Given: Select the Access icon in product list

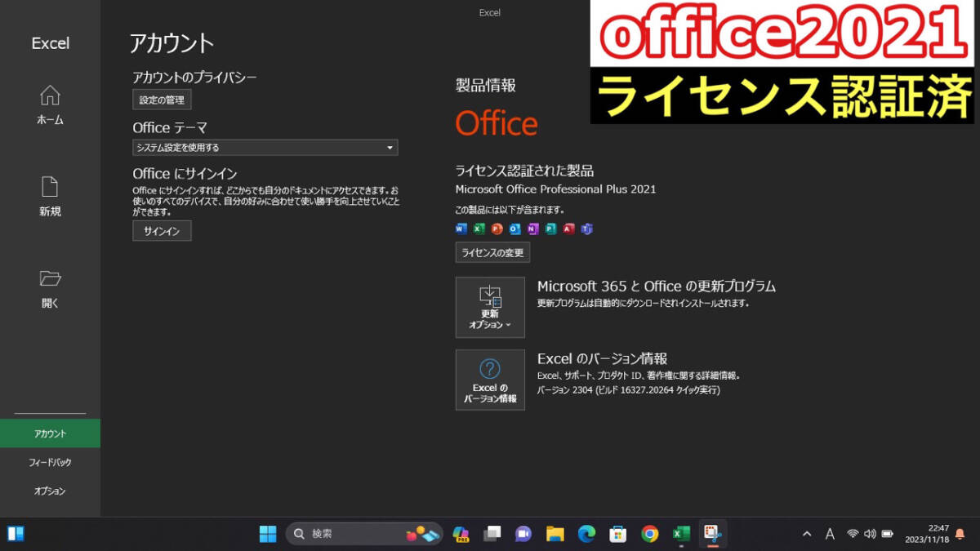Looking at the screenshot, I should 567,229.
